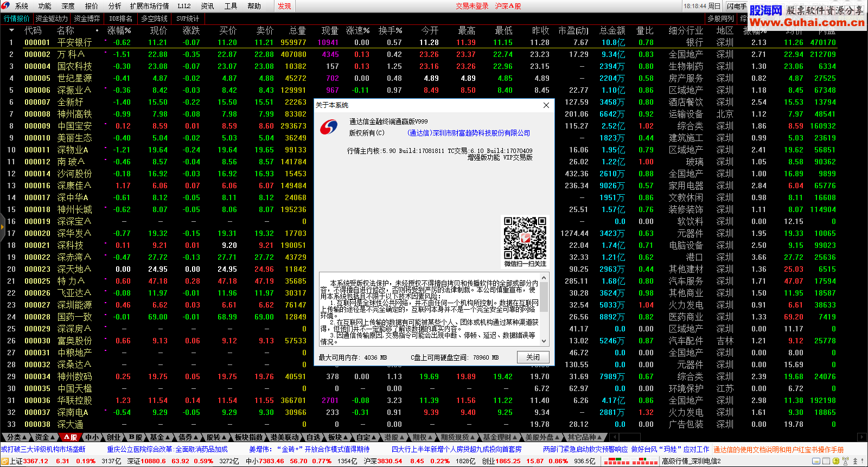Click the 关闭 button in About dialog
The height and width of the screenshot is (467, 868).
533,357
